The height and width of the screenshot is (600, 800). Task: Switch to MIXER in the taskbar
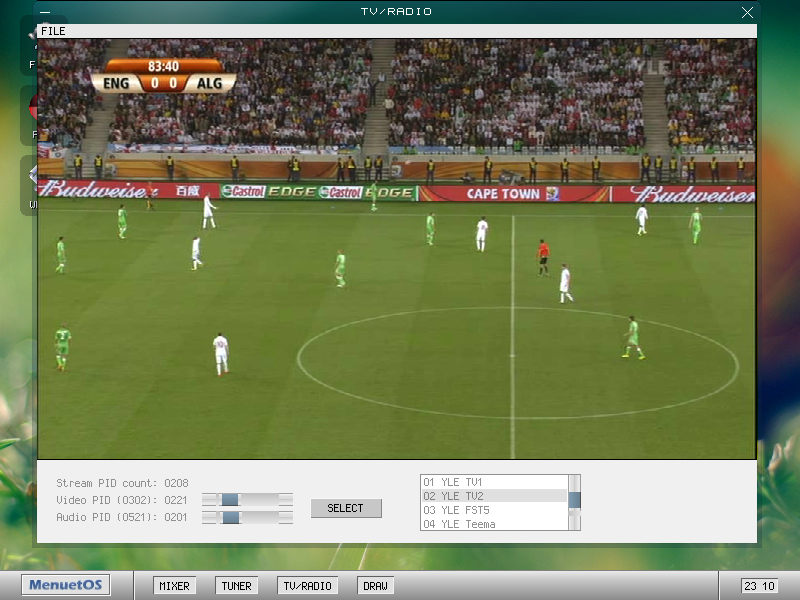[174, 586]
